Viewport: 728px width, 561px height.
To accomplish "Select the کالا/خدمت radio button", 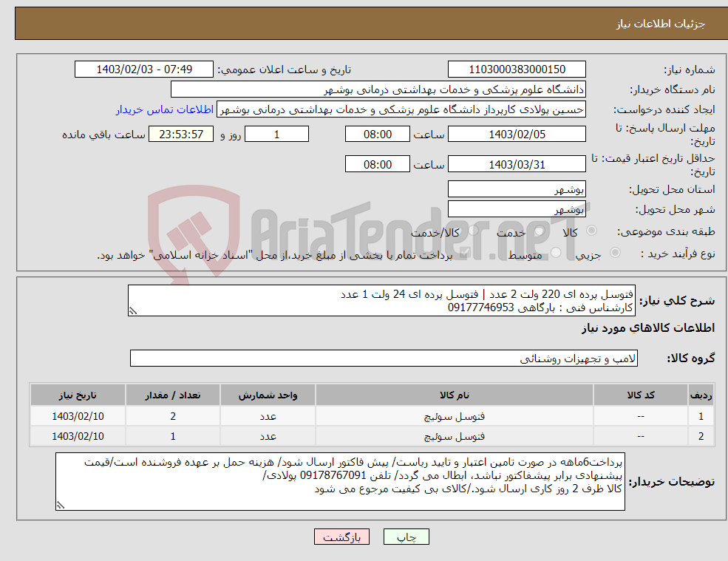I will (473, 231).
